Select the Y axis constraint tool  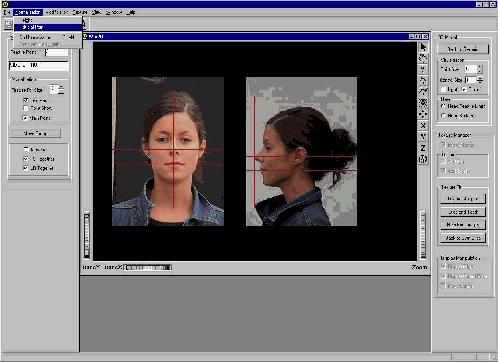[423, 137]
